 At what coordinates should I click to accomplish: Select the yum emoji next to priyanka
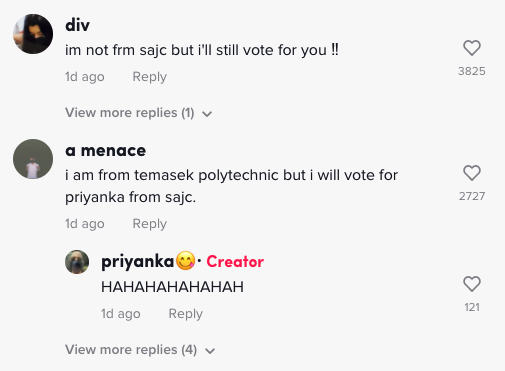point(185,261)
